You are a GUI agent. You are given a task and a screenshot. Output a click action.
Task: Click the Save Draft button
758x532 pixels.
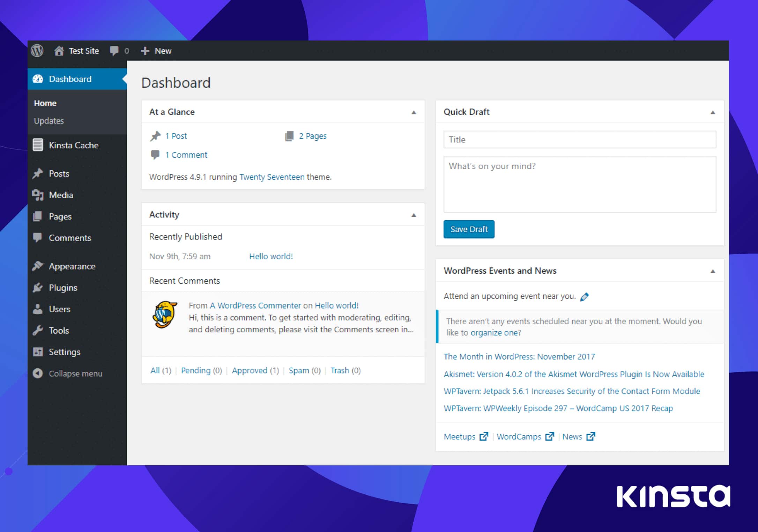[469, 229]
